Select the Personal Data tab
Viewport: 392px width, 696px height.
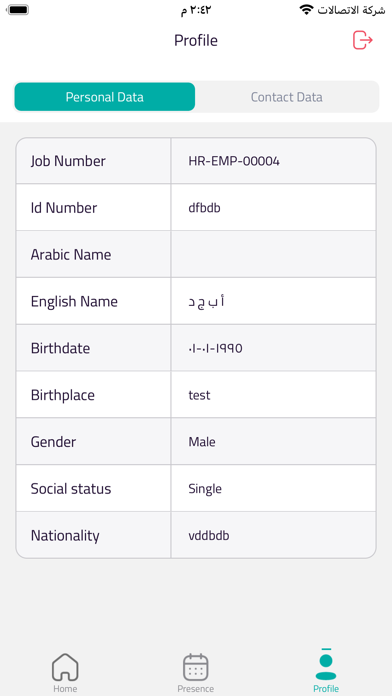click(x=105, y=97)
